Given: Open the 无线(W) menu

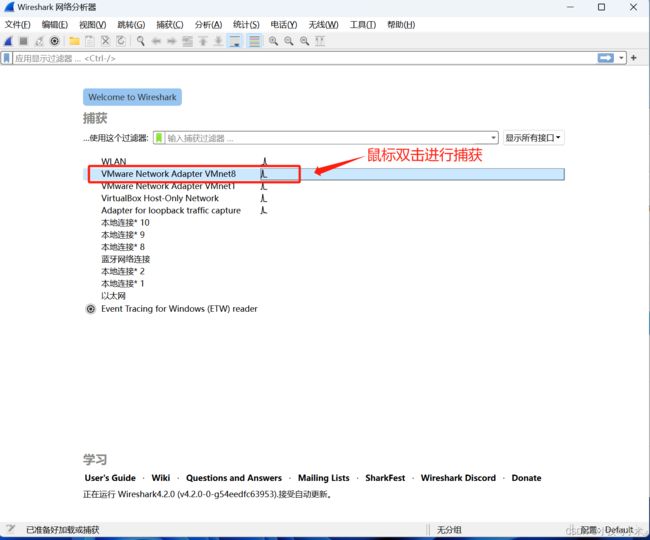Looking at the screenshot, I should pos(323,25).
